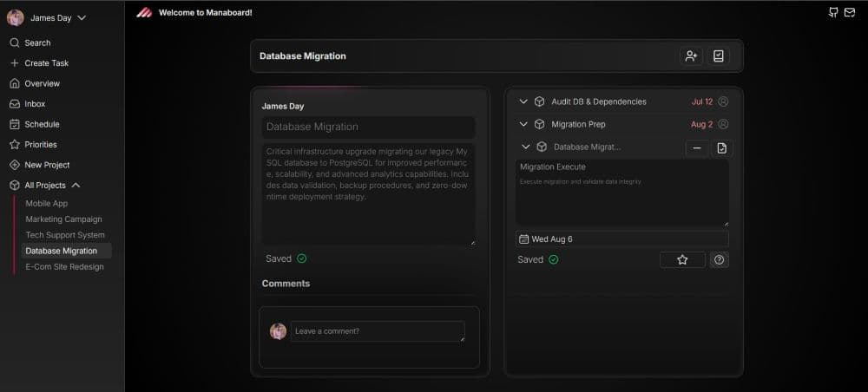Click the cube icon for Audit DB & Dependencies

[x=539, y=101]
